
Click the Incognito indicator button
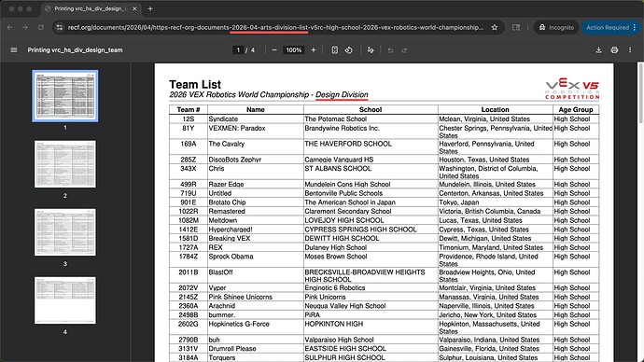[x=556, y=27]
